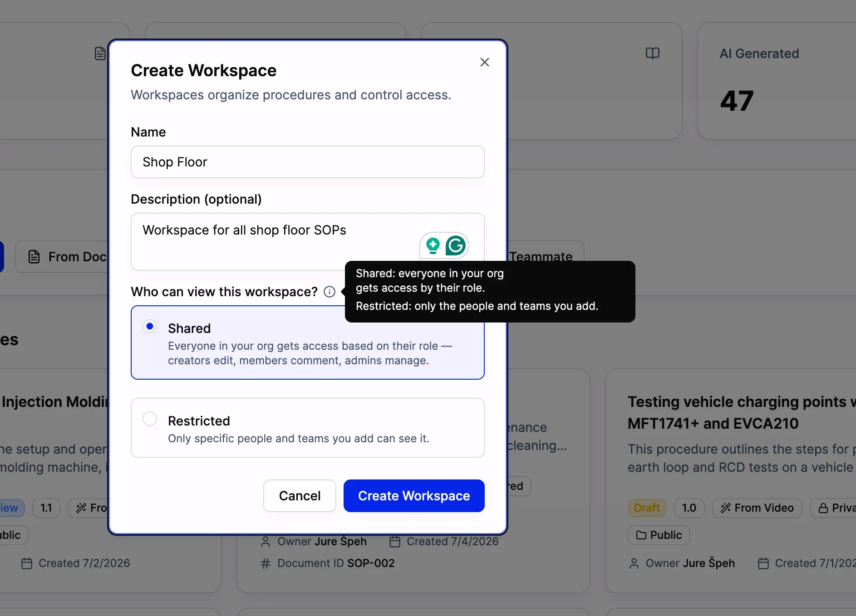Click Created 7/2/2026 date text
This screenshot has width=856, height=616.
(x=84, y=563)
